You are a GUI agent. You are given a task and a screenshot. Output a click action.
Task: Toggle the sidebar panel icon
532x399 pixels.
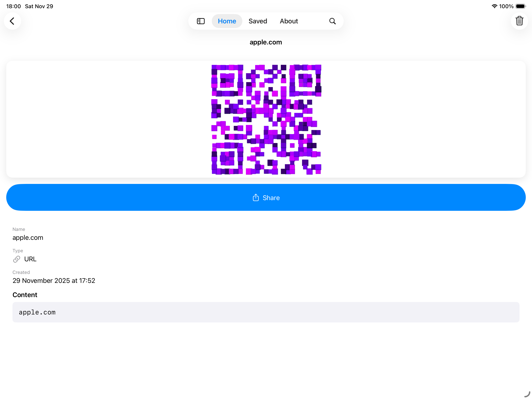click(201, 21)
